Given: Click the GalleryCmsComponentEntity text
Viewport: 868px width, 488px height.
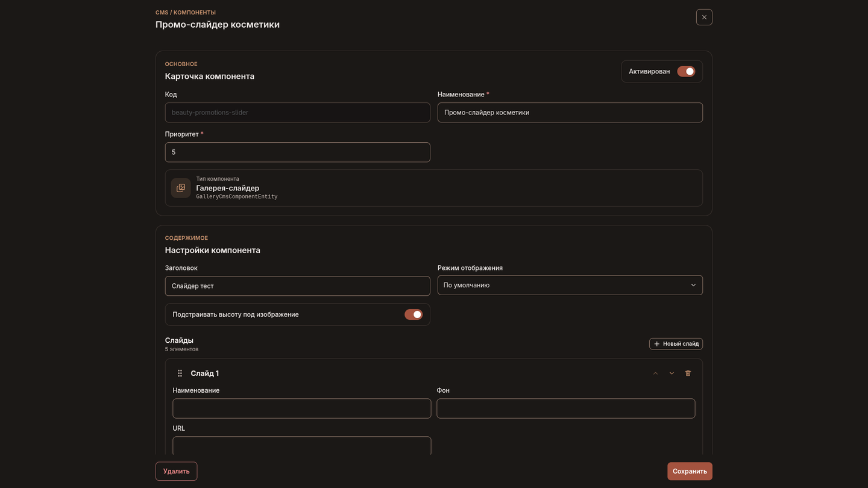Looking at the screenshot, I should [237, 197].
